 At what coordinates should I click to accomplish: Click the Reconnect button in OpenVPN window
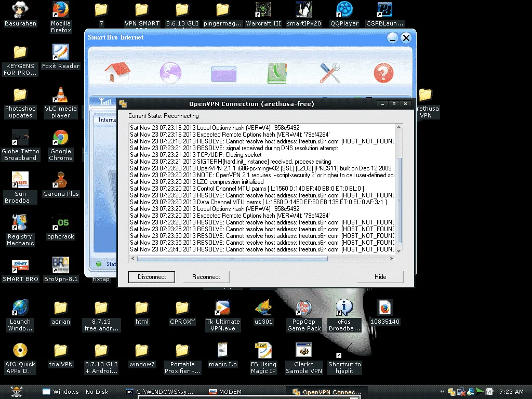coord(206,277)
